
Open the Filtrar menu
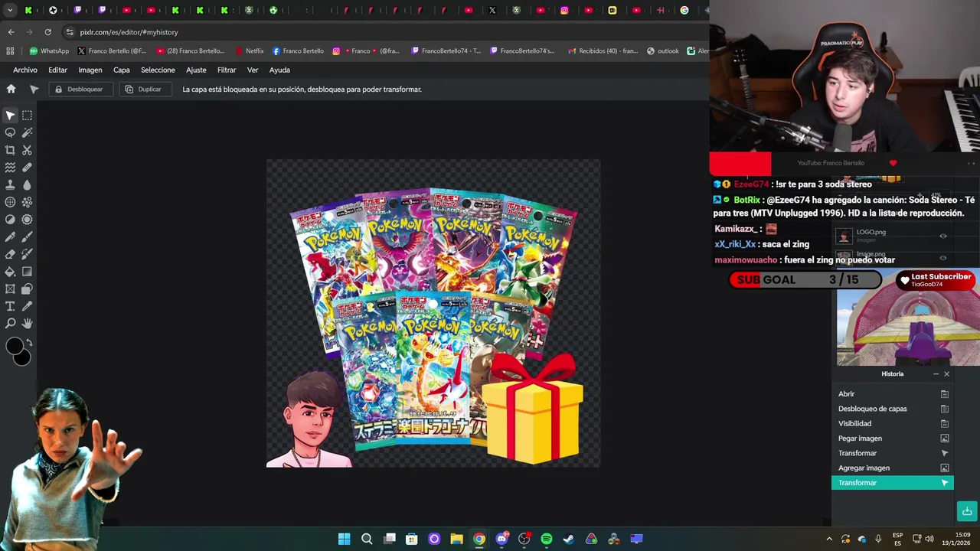tap(227, 70)
